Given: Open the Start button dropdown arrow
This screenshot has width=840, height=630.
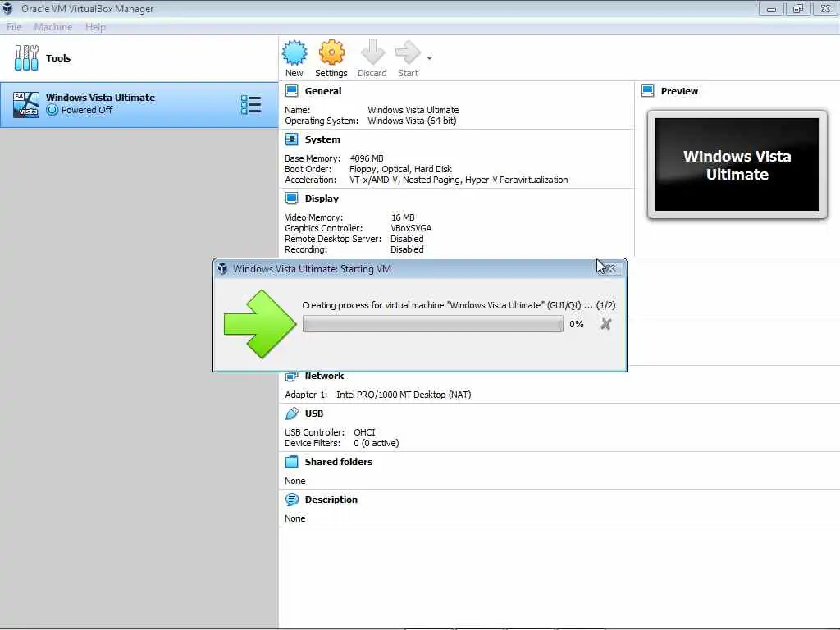Looking at the screenshot, I should point(429,57).
